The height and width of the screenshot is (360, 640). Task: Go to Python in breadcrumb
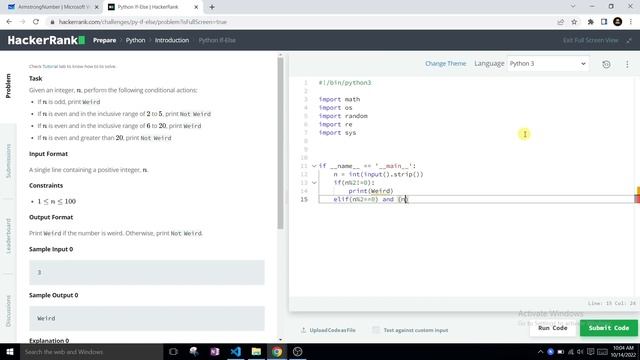(136, 40)
